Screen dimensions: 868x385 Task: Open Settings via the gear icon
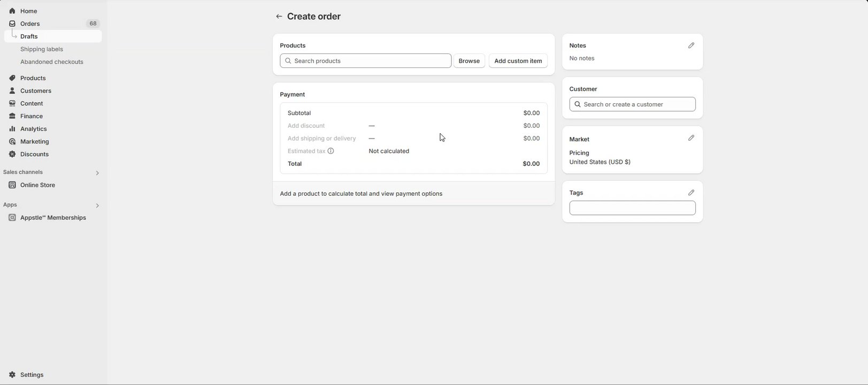coord(12,375)
